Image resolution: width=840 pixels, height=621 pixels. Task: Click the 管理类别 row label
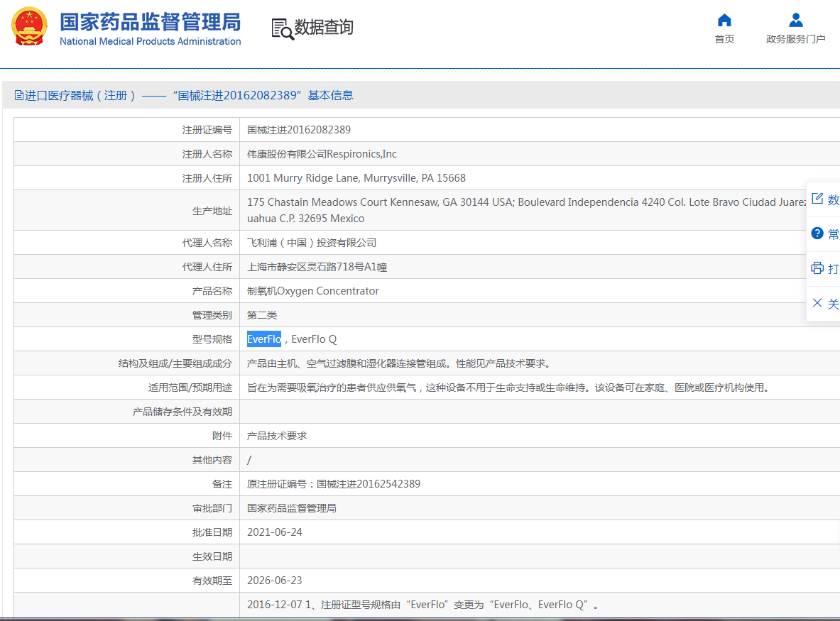(x=212, y=315)
